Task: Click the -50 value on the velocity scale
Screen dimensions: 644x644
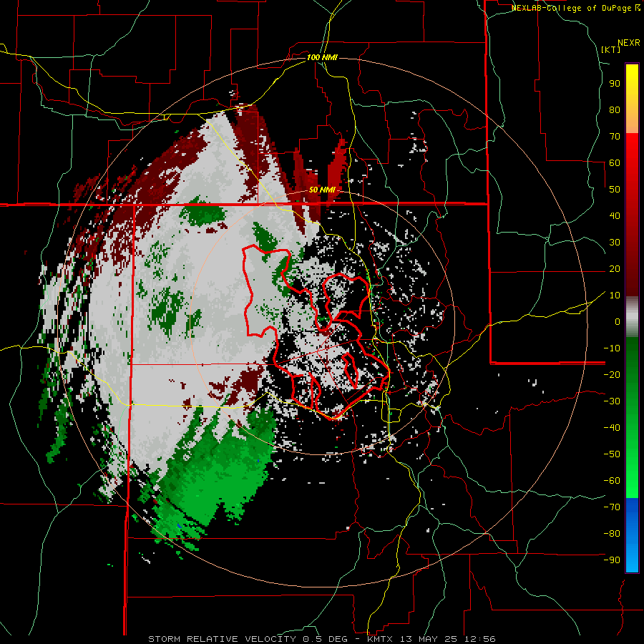Action: coord(612,454)
